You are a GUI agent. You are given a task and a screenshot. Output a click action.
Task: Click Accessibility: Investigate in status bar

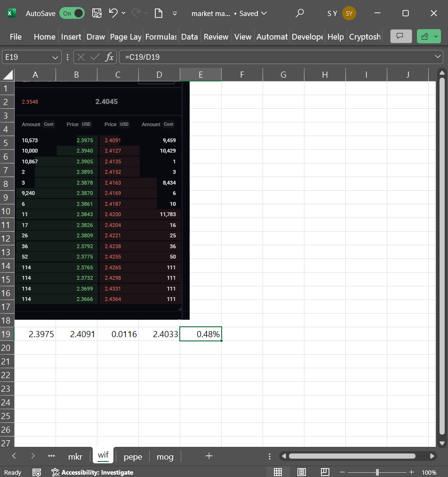pyautogui.click(x=92, y=472)
